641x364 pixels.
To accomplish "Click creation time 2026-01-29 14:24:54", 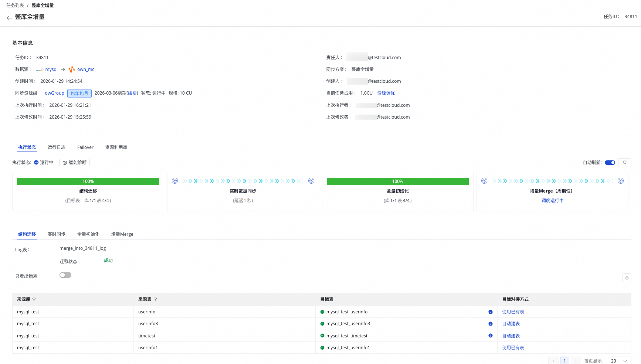I will coord(61,81).
